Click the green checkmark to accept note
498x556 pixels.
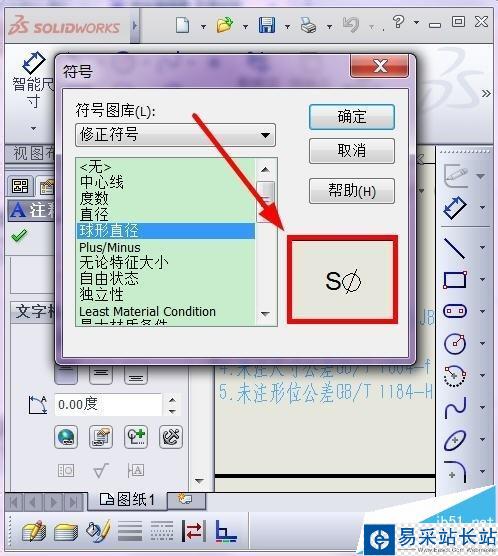point(19,235)
